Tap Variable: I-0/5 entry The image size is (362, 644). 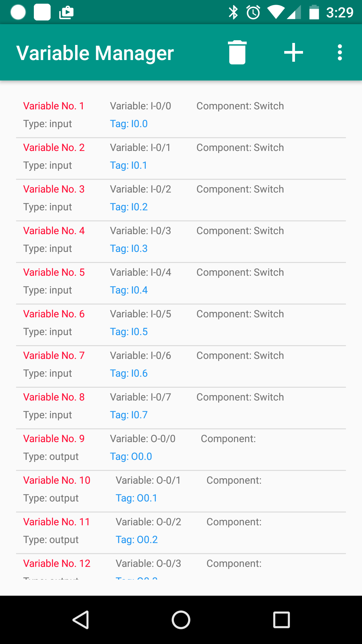pyautogui.click(x=141, y=314)
